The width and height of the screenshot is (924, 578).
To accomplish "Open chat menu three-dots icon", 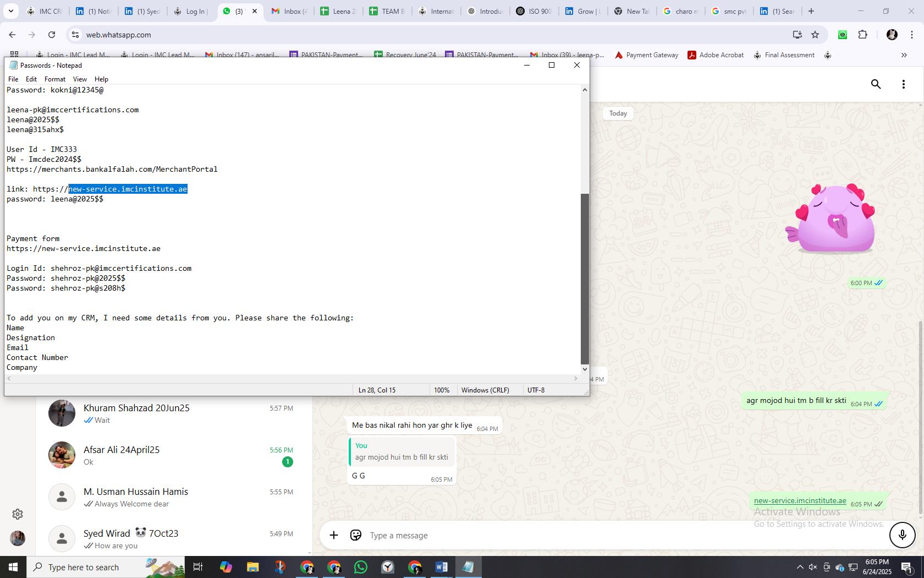I will (903, 84).
